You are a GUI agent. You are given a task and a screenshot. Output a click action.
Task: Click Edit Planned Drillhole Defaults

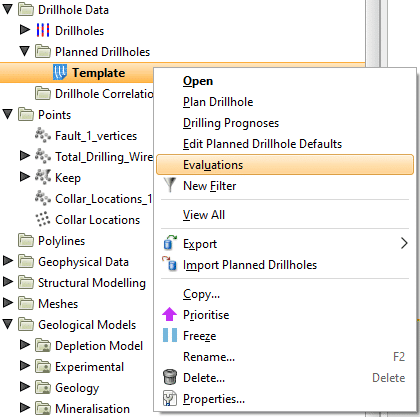(x=262, y=144)
